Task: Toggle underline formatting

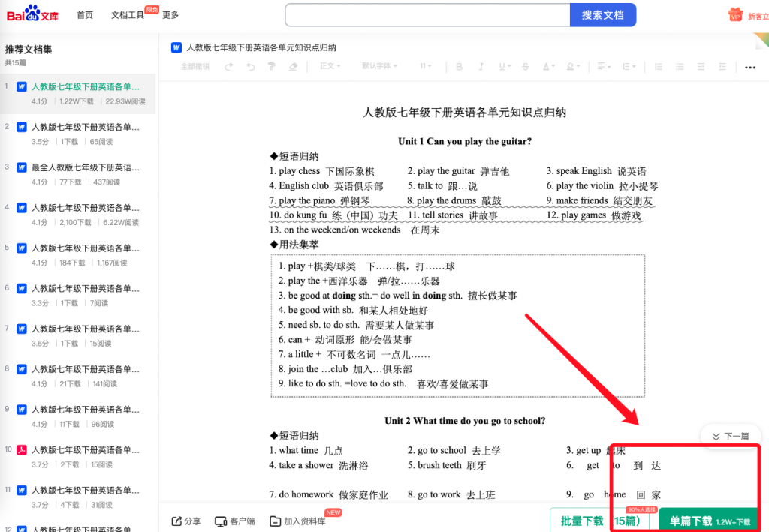Action: 502,66
